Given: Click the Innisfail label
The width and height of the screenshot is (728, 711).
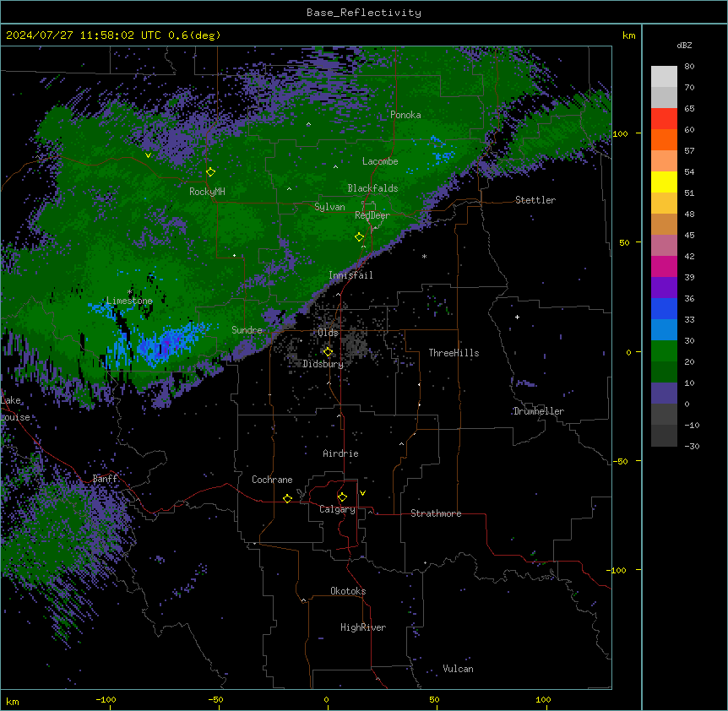Looking at the screenshot, I should click(350, 275).
